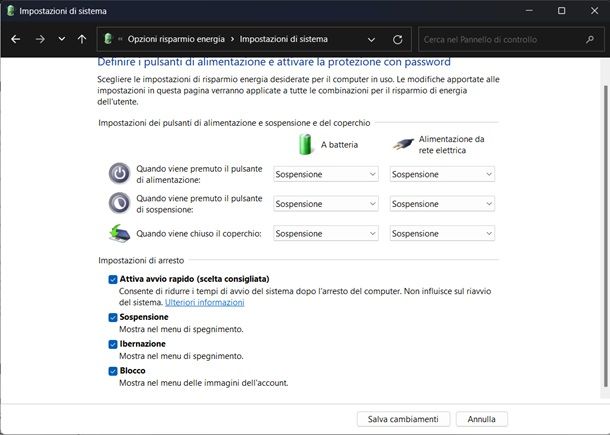Open lid close dropdown under 'A batteria'
The height and width of the screenshot is (435, 610).
pyautogui.click(x=326, y=233)
